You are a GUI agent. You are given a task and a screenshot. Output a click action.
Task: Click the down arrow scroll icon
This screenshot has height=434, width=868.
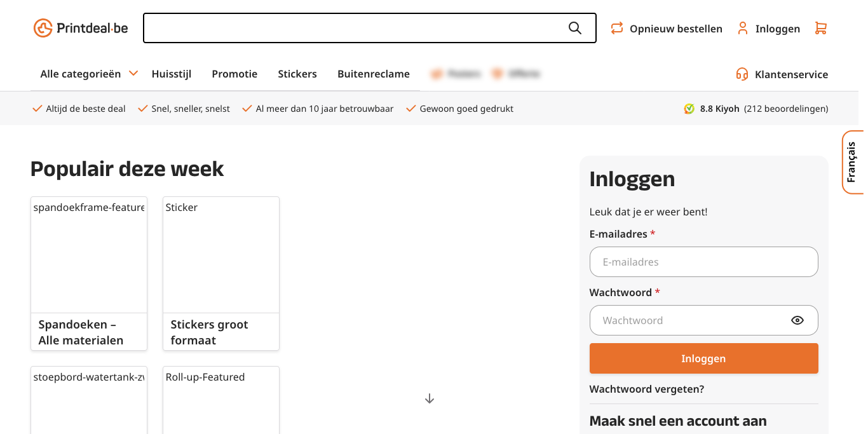(x=430, y=398)
